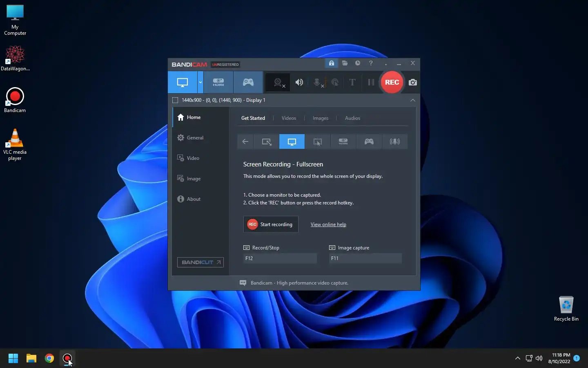This screenshot has width=588, height=368.
Task: Open the General settings section
Action: (x=200, y=138)
